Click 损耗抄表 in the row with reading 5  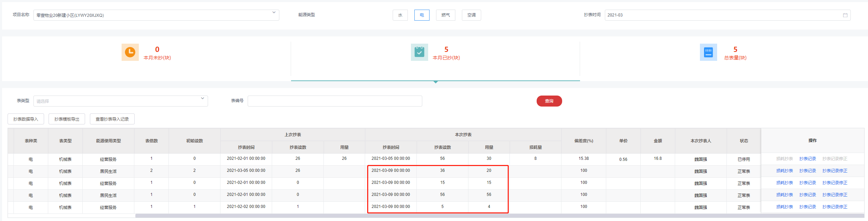tap(785, 207)
